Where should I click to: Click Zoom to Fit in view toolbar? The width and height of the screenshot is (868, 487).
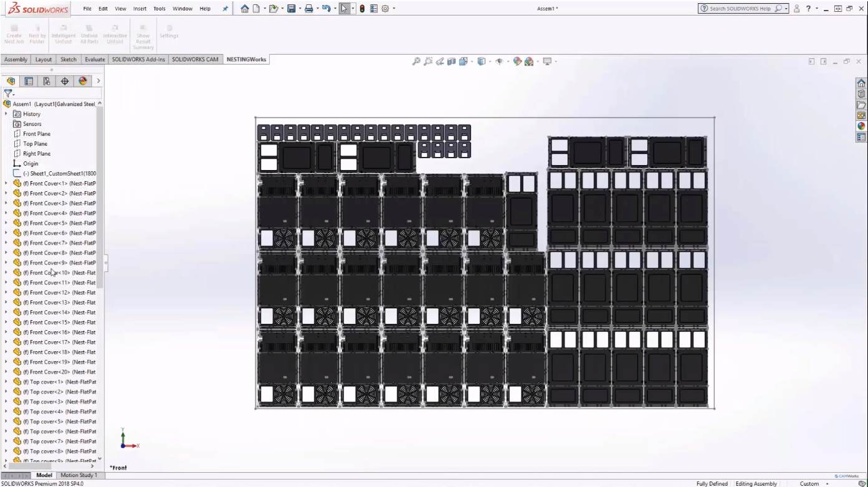pyautogui.click(x=416, y=61)
